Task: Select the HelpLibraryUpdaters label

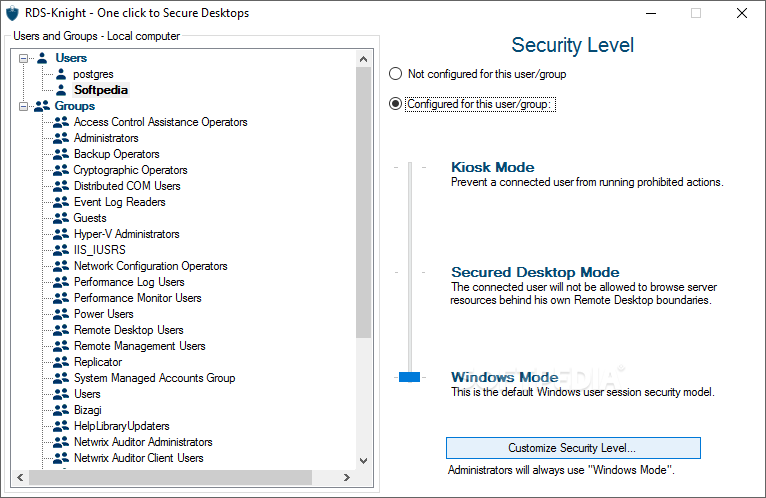Action: tap(122, 426)
